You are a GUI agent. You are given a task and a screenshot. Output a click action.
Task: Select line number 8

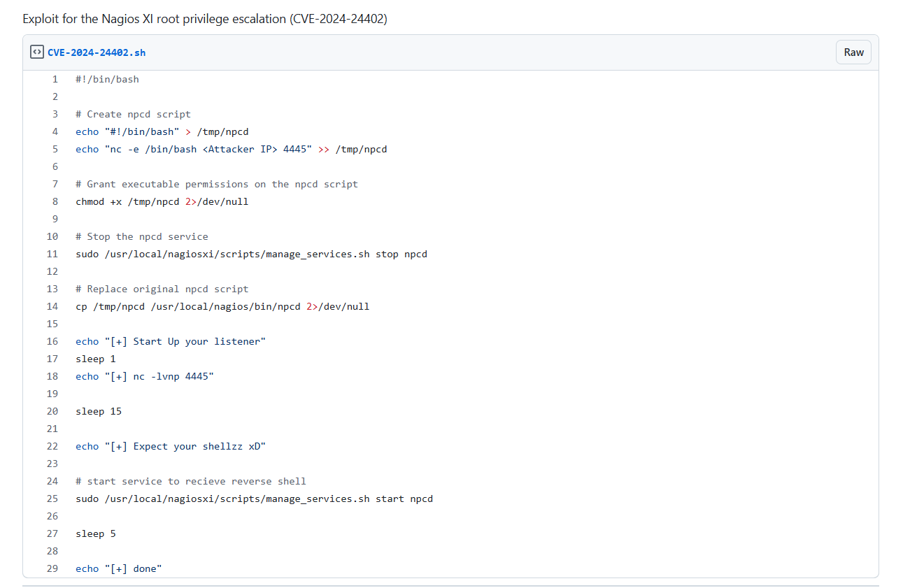[55, 201]
